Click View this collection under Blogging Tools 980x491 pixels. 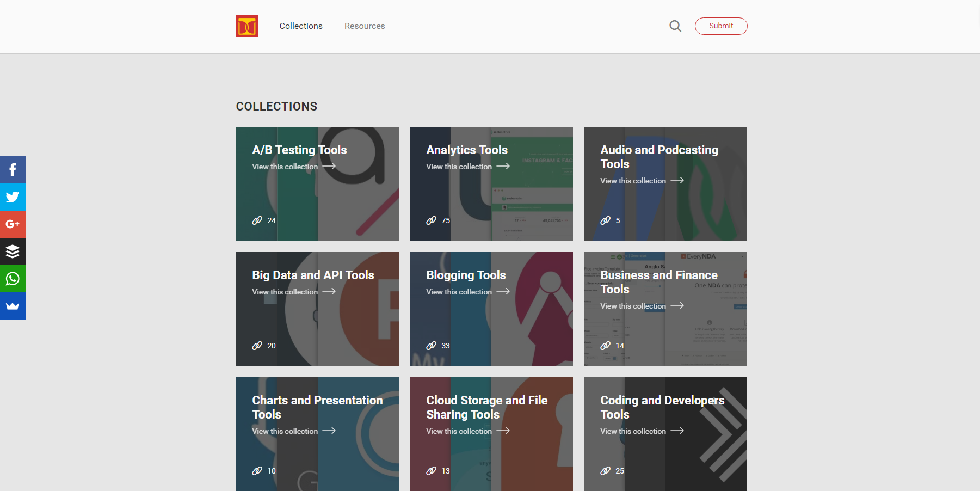coord(459,292)
